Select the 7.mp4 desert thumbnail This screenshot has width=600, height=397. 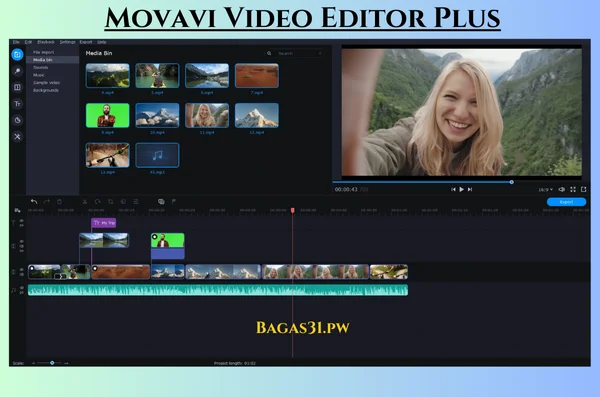point(257,76)
